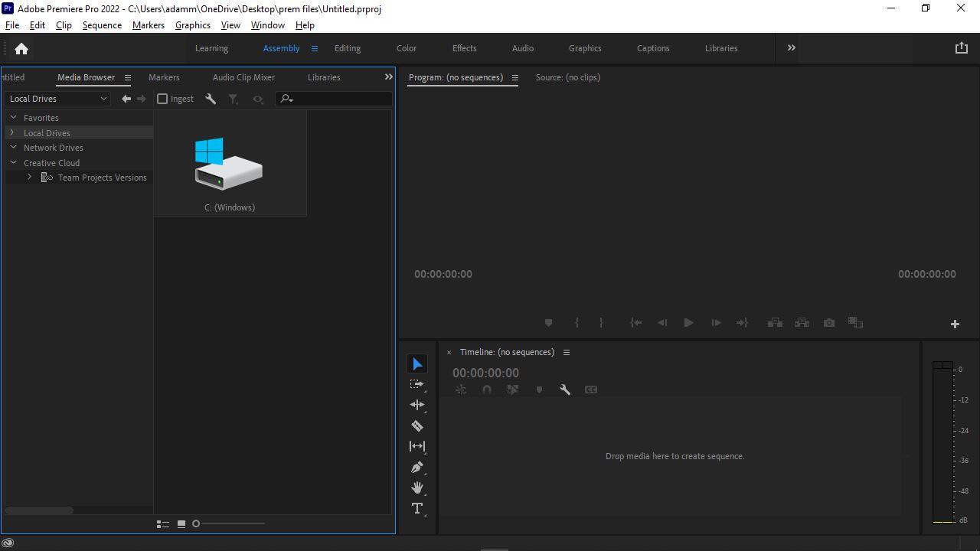
Task: Step back one frame
Action: [662, 323]
